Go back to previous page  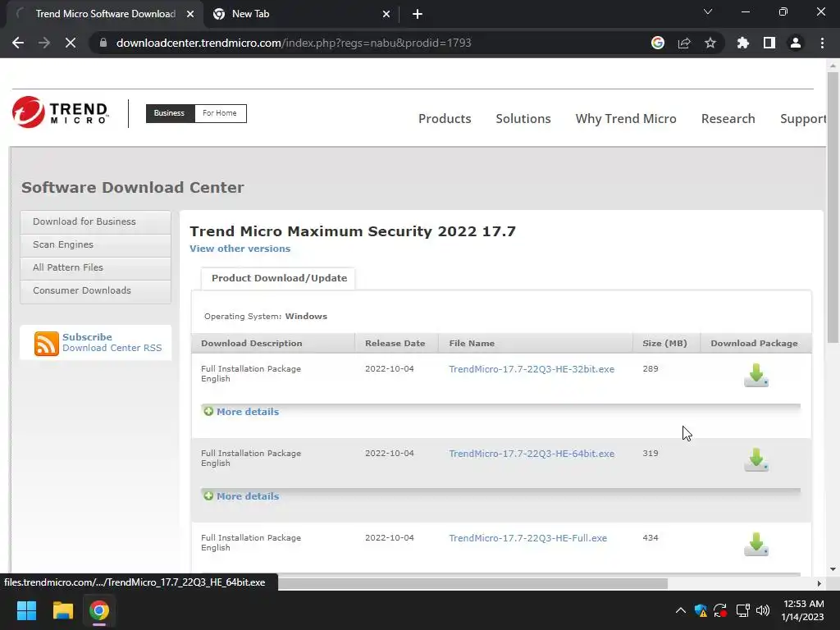click(x=18, y=43)
